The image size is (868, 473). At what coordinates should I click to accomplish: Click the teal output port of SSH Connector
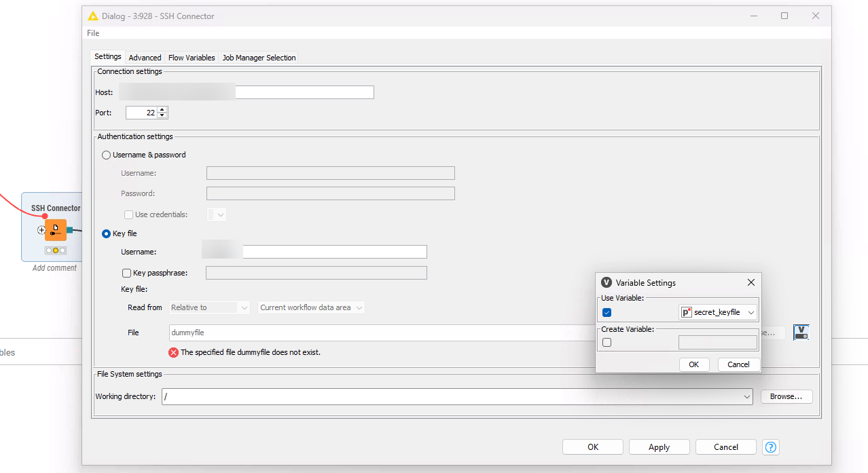click(x=70, y=230)
